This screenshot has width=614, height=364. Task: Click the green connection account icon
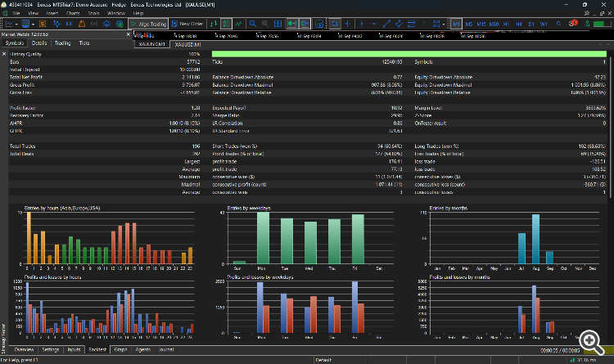point(587,24)
